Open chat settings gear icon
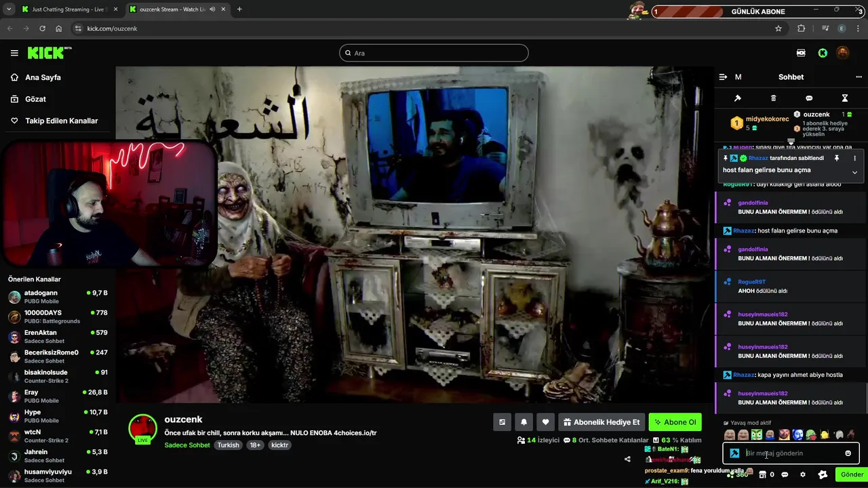Viewport: 868px width, 488px height. coord(803,474)
